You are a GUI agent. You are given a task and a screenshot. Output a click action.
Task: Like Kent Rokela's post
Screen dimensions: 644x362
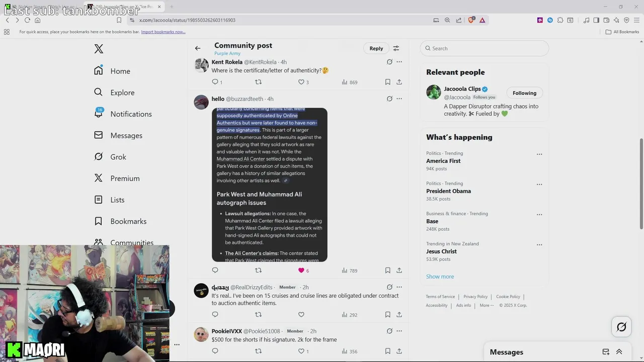[x=301, y=82]
